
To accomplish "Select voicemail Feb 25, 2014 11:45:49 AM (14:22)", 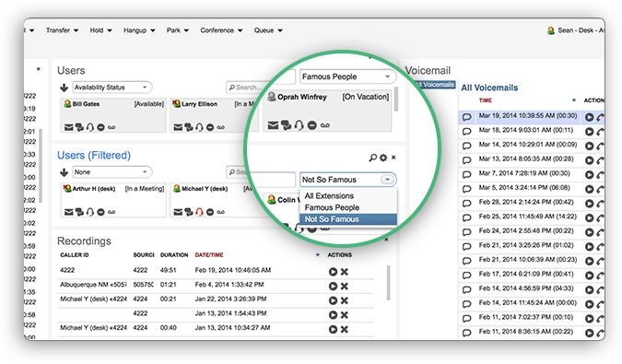I will [528, 217].
